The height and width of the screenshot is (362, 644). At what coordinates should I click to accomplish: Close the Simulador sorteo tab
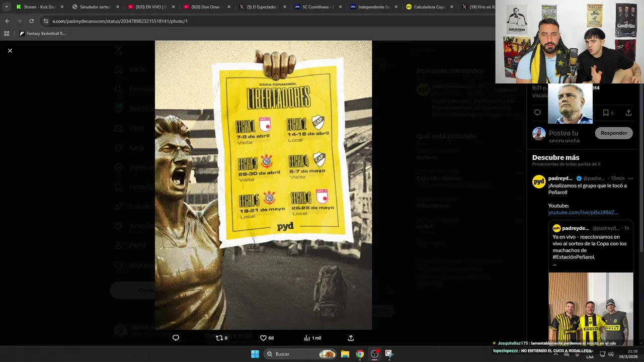118,7
